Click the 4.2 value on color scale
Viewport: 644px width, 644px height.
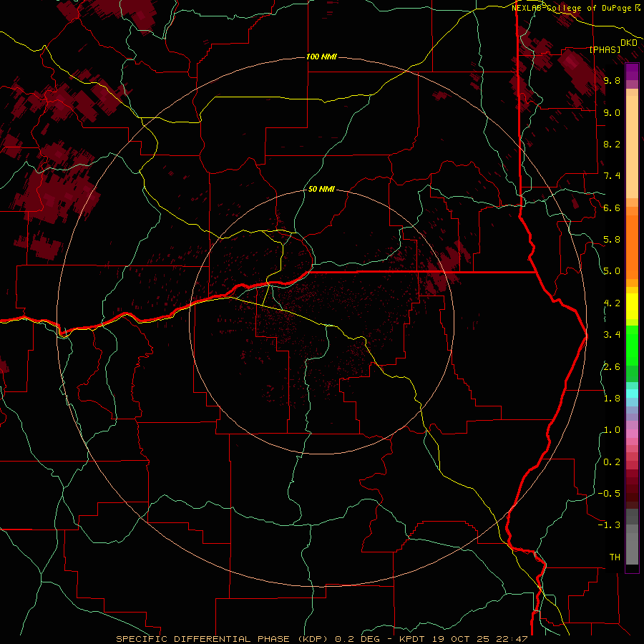(612, 303)
